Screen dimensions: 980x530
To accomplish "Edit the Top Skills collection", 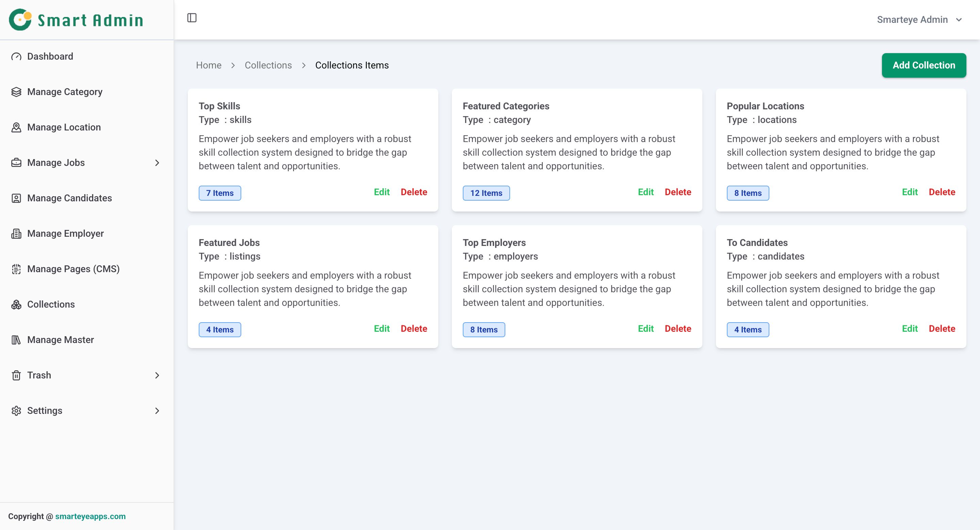I will (x=381, y=192).
